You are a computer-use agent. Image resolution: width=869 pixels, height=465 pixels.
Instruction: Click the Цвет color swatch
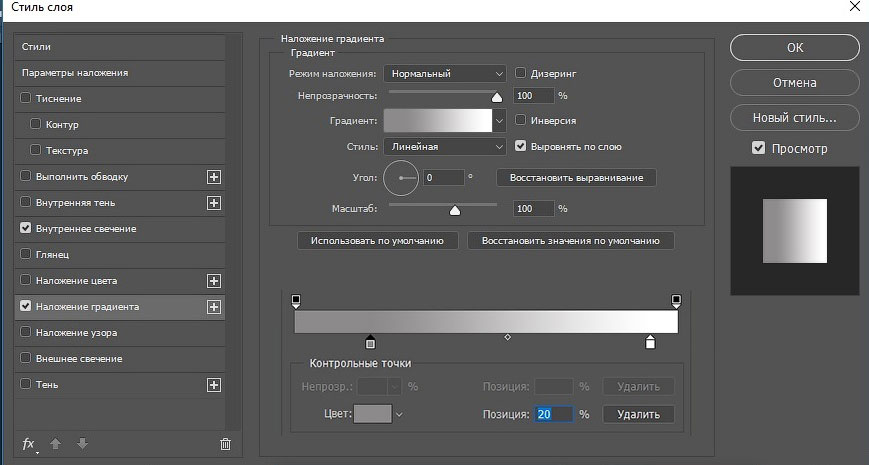tap(372, 414)
